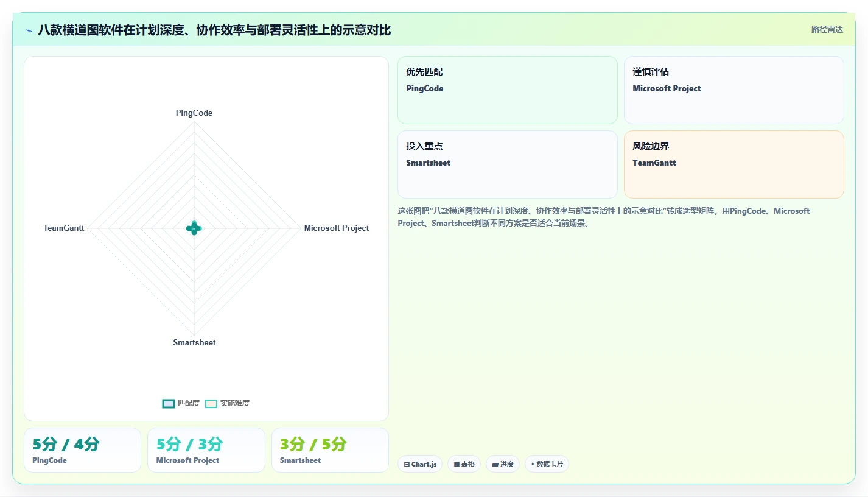Screen dimensions: 868x497
Task: Open the 投入重点 Smartsheet card
Action: 508,164
